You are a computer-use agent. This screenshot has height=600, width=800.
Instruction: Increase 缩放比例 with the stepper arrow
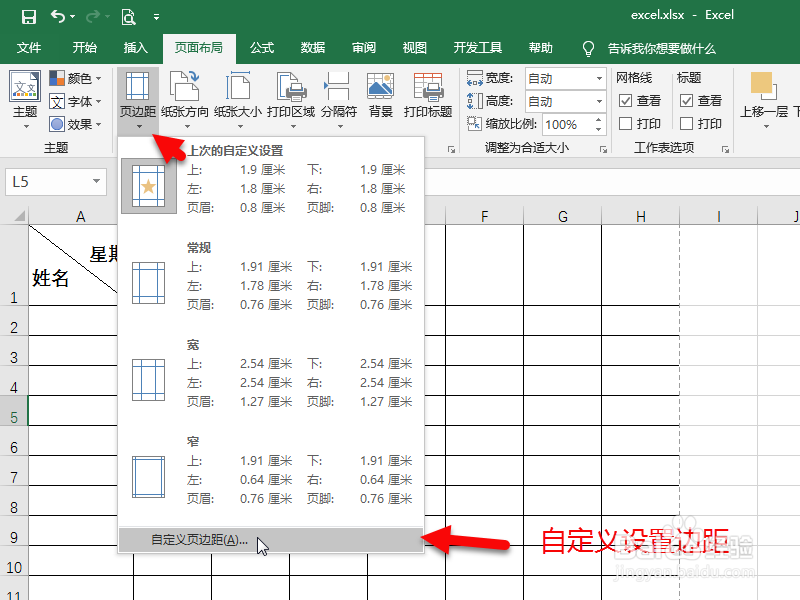click(598, 118)
